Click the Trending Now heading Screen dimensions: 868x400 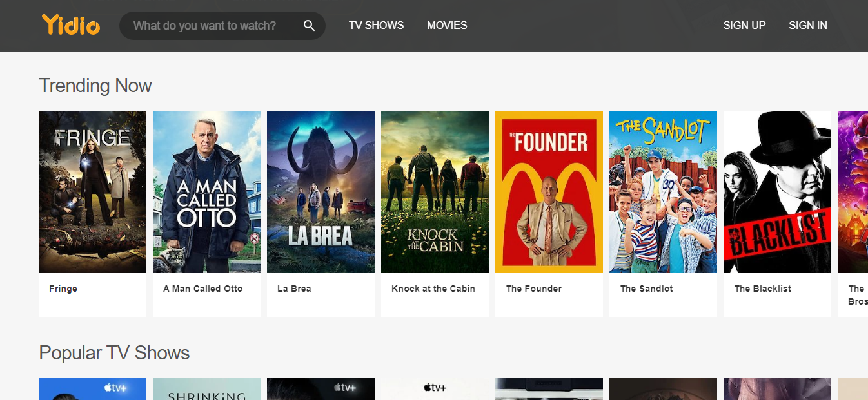coord(95,85)
